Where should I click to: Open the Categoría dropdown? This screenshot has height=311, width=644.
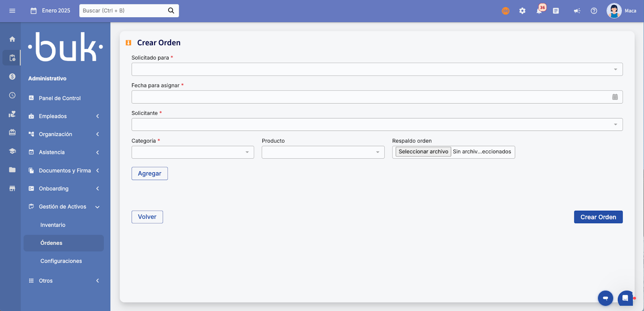(192, 152)
